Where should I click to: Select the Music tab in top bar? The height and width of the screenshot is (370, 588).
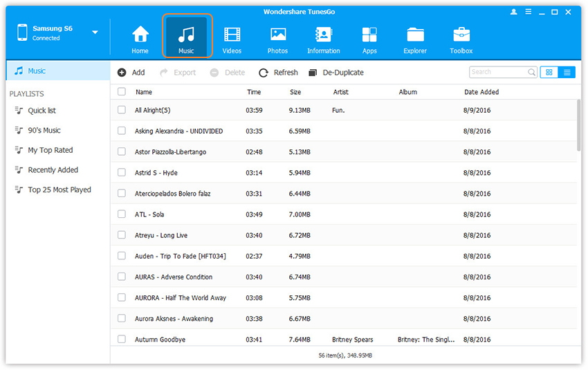(187, 35)
